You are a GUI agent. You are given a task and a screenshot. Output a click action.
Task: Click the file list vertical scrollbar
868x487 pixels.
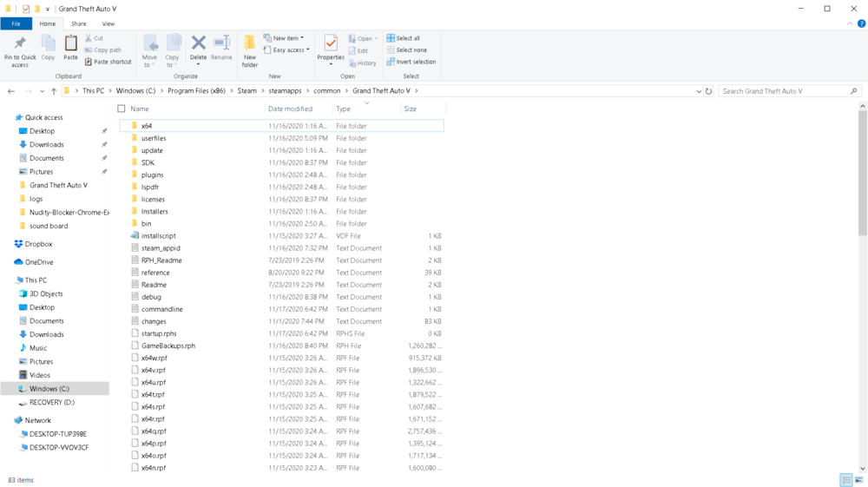pos(863,174)
